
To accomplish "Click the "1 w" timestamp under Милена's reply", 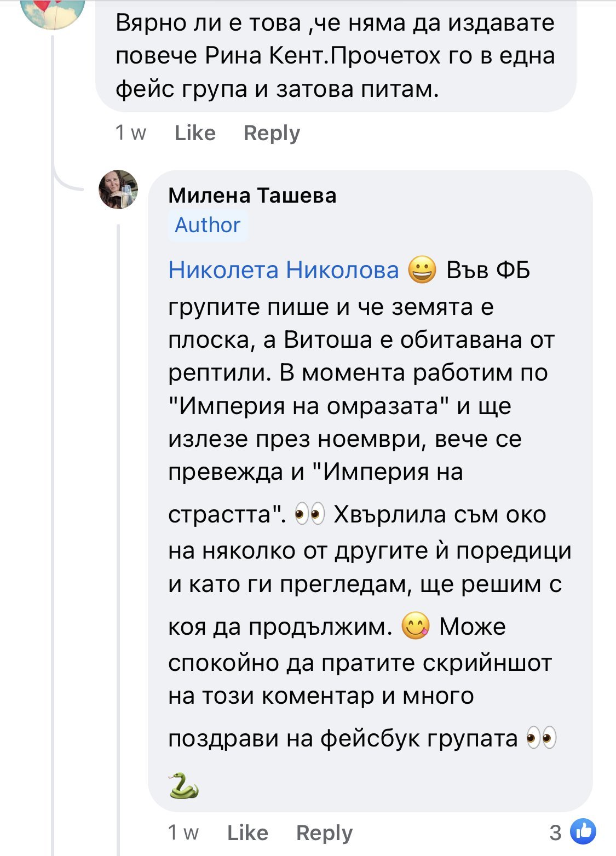I will pyautogui.click(x=183, y=832).
